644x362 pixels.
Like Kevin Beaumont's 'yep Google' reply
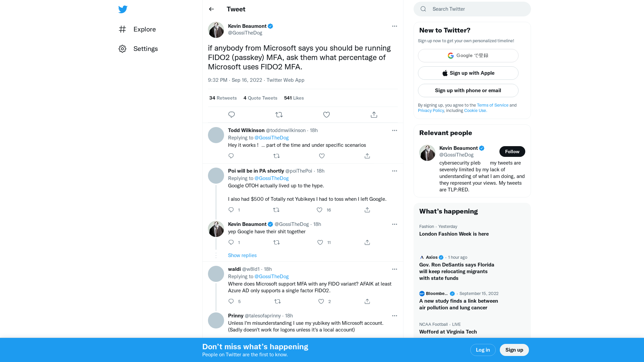click(x=320, y=242)
